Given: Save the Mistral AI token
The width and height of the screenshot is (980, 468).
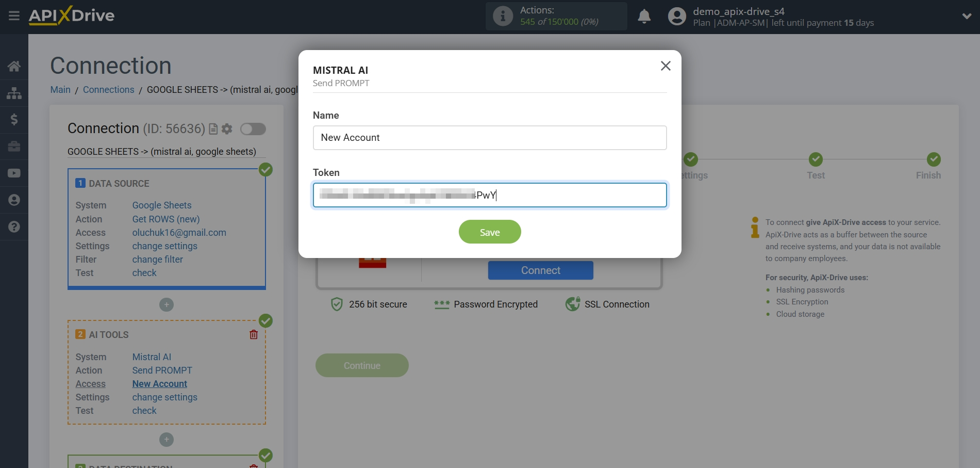Looking at the screenshot, I should coord(489,232).
